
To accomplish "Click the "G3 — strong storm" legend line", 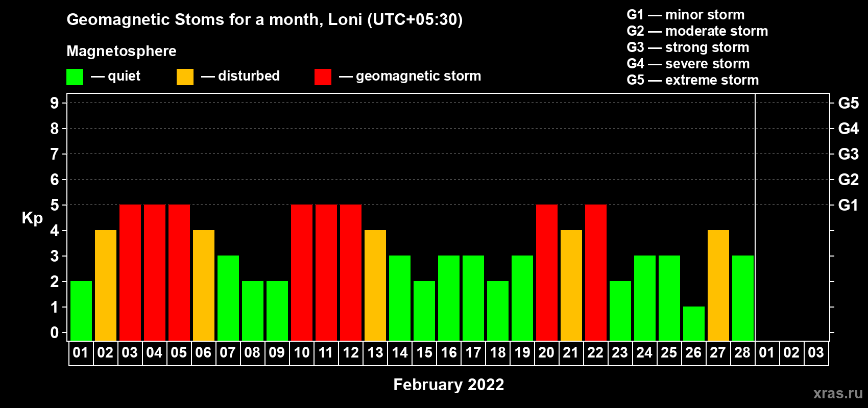I will [x=688, y=47].
